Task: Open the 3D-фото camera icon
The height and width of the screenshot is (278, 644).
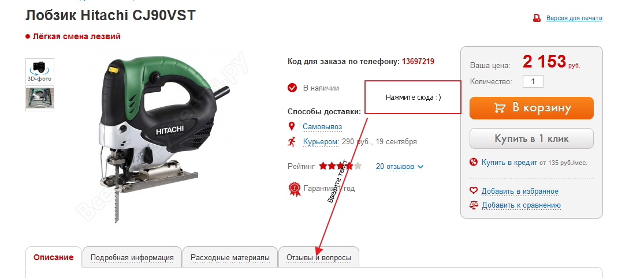Action: pyautogui.click(x=40, y=71)
